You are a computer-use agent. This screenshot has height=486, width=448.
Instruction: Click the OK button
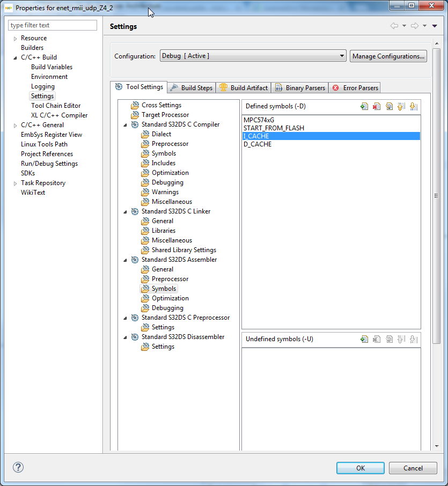(360, 468)
